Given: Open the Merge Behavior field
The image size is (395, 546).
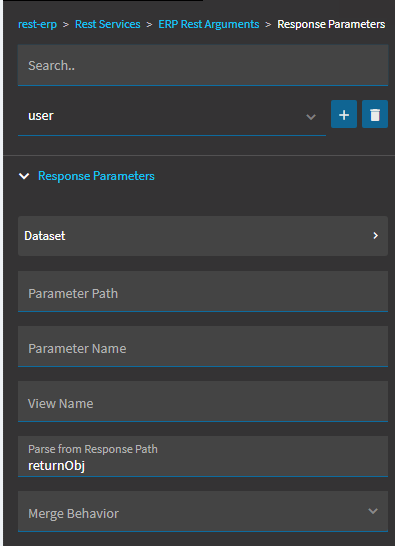Looking at the screenshot, I should pos(203,512).
